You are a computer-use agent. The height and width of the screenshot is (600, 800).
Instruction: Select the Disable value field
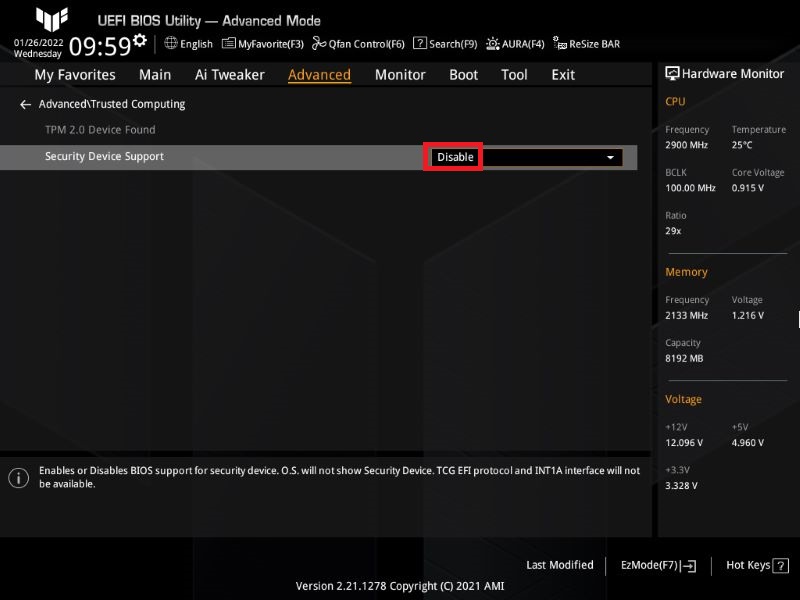pos(527,157)
